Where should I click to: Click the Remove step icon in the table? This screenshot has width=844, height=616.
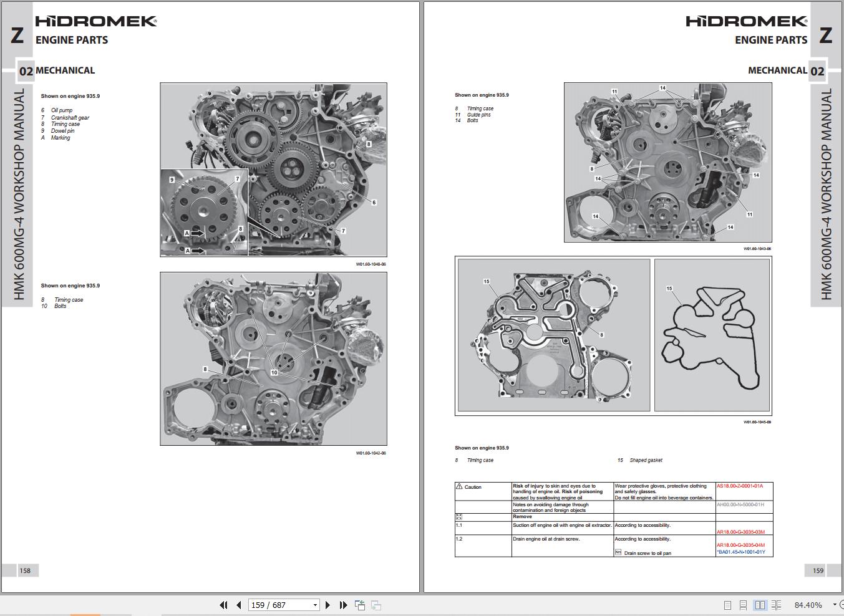coord(459,516)
